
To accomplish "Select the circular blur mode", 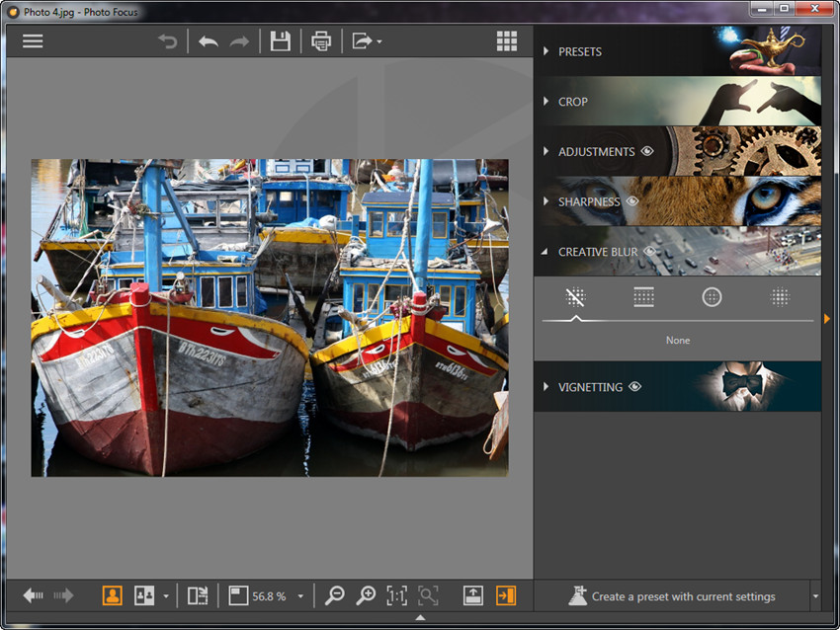I will pyautogui.click(x=712, y=297).
